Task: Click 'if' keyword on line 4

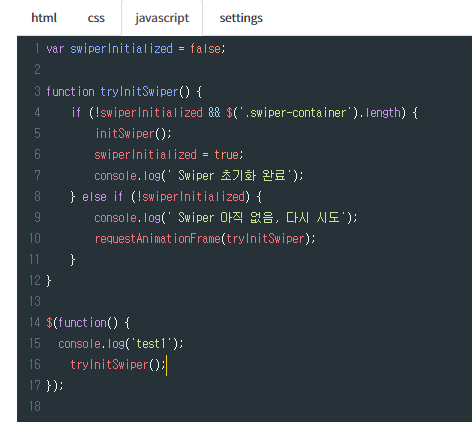Action: 76,113
